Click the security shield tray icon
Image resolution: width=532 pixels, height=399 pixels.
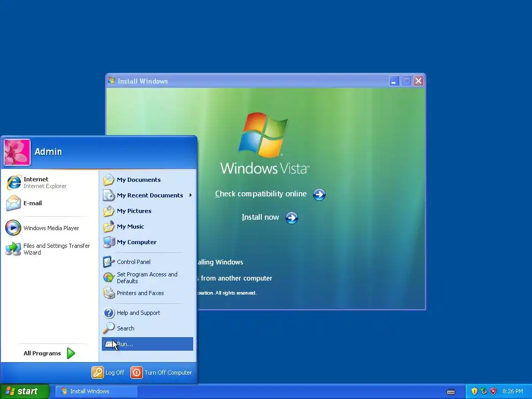point(474,391)
